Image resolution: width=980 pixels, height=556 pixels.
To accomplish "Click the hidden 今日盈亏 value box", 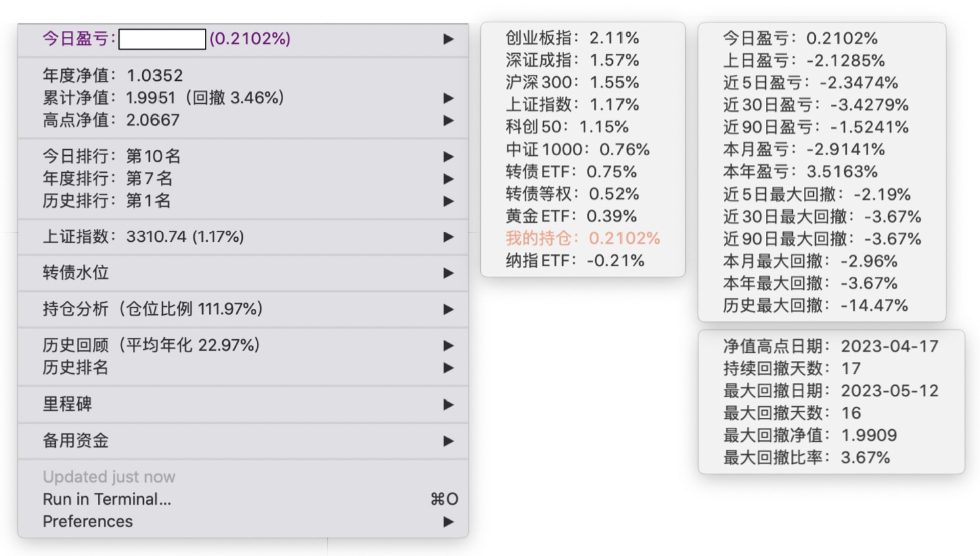I will (162, 39).
